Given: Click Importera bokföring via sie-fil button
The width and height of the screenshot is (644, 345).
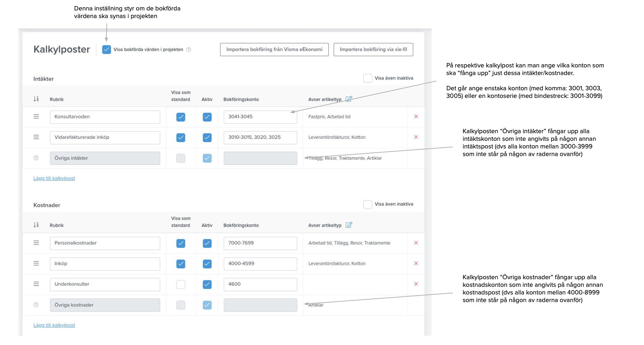Looking at the screenshot, I should [x=373, y=50].
